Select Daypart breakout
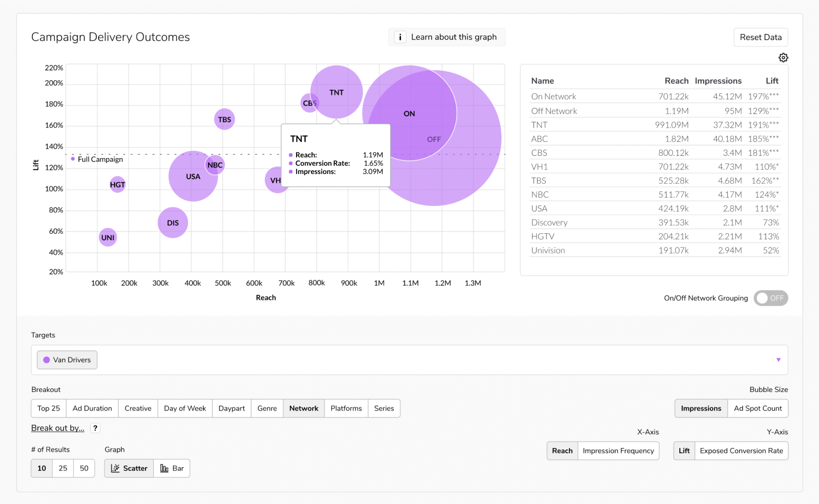Screen dimensions: 819x504 232,408
